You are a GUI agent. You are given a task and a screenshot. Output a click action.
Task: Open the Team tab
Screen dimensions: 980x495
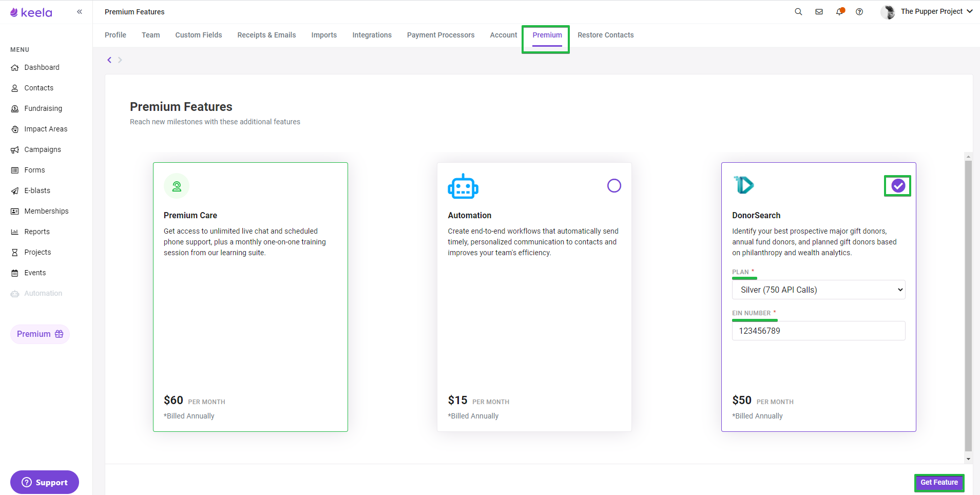pos(151,35)
